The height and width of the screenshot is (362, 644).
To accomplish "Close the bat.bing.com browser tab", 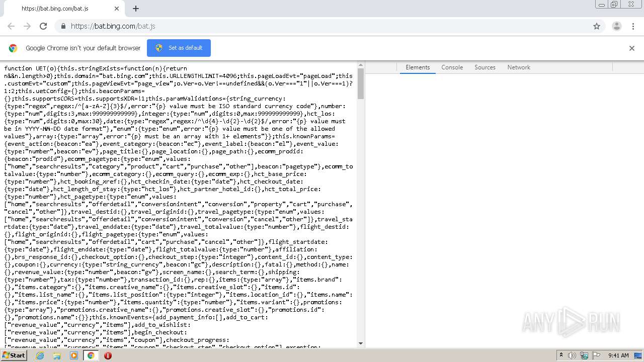I will pos(117,9).
